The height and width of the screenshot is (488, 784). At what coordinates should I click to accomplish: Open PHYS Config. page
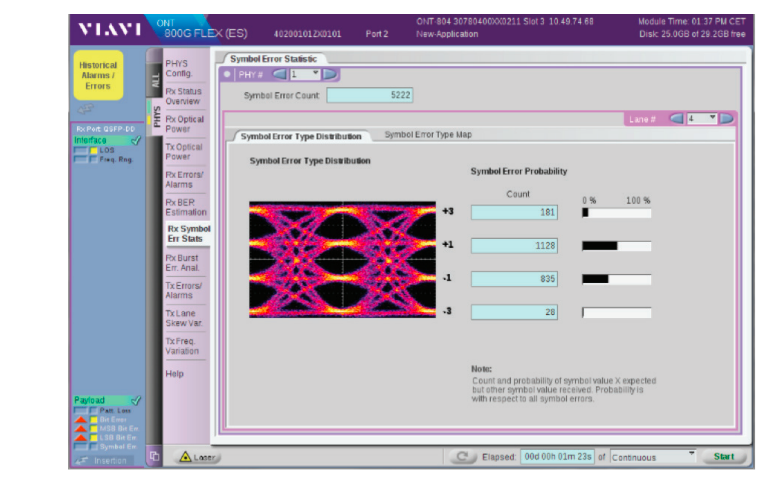pos(179,68)
